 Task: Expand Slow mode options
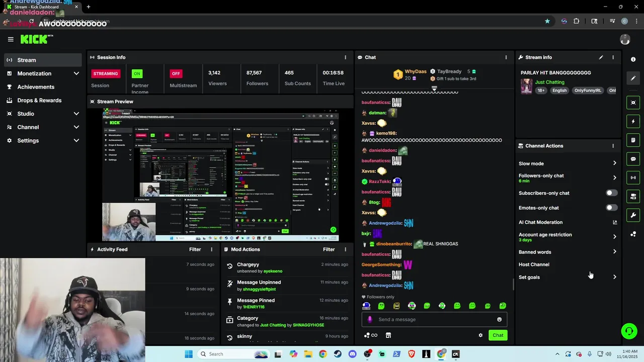click(x=614, y=163)
